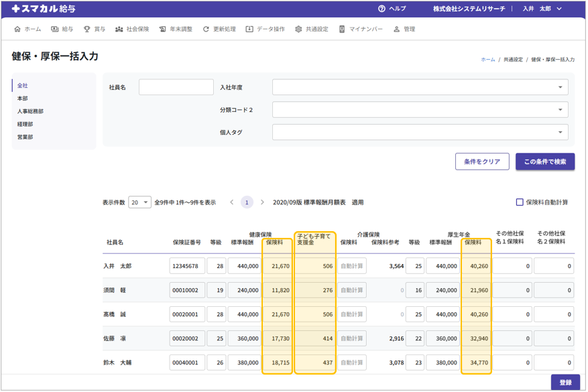Enable the 保険料自動計算 checkbox
The height and width of the screenshot is (392, 588).
coord(520,202)
